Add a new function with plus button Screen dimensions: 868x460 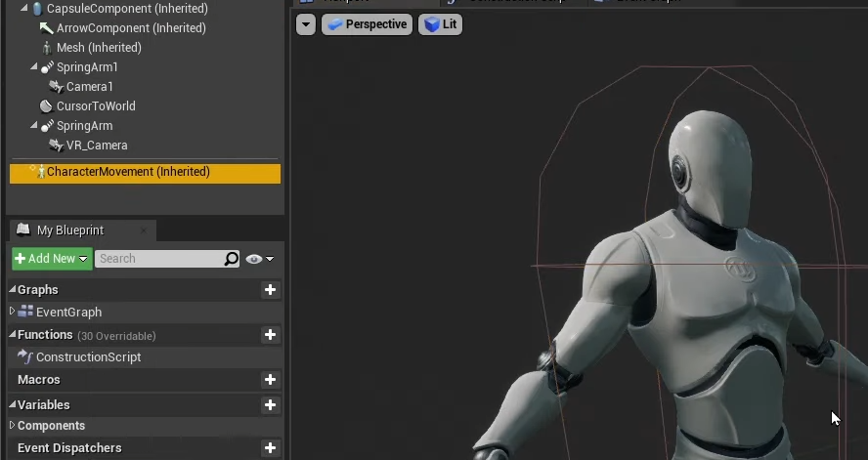[270, 334]
